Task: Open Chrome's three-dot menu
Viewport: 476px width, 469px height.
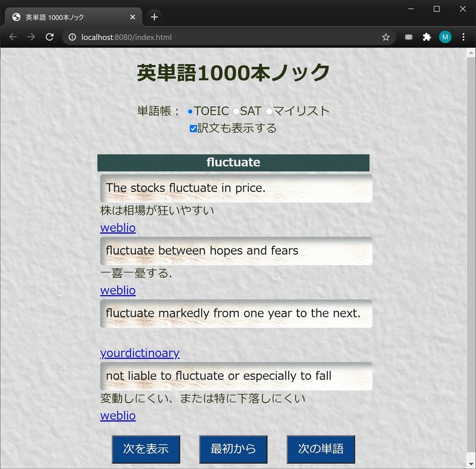Action: (x=464, y=37)
